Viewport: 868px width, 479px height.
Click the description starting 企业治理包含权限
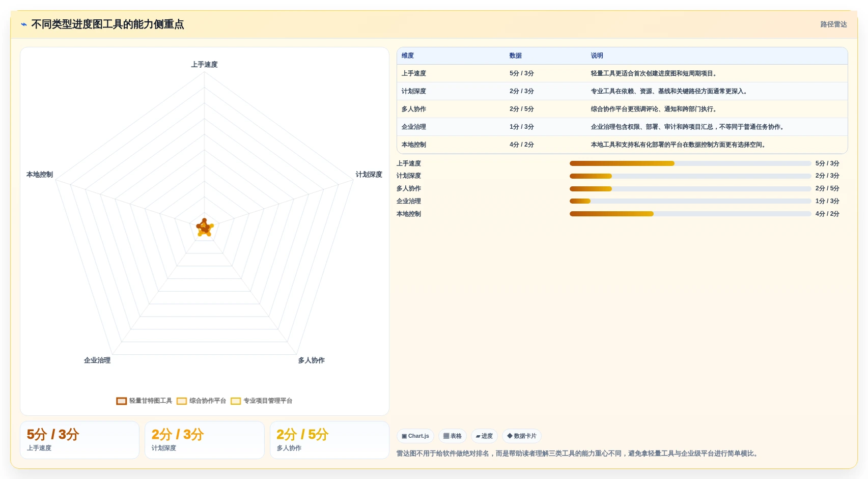688,127
